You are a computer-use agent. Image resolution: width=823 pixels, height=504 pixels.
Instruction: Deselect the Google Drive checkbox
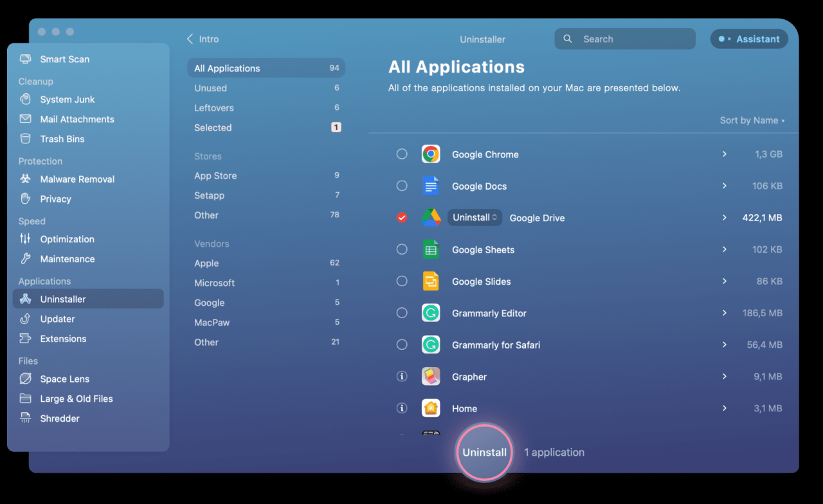(402, 218)
